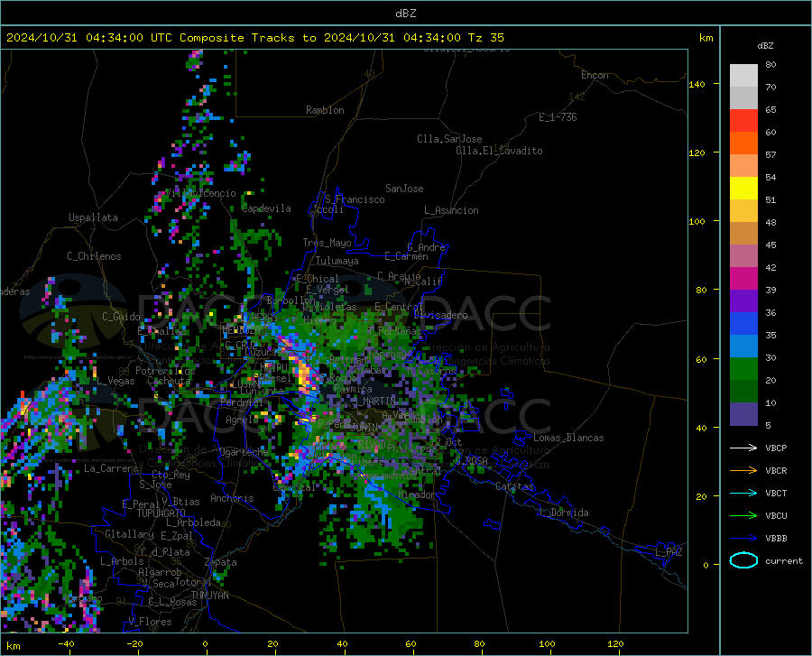Click the 'Capdevila' map label
The image size is (812, 656).
(x=266, y=208)
